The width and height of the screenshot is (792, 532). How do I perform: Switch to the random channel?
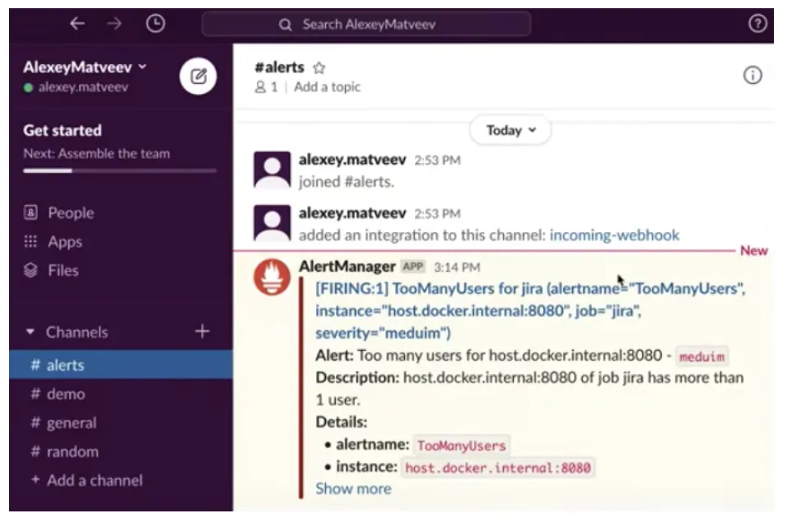pos(121,451)
